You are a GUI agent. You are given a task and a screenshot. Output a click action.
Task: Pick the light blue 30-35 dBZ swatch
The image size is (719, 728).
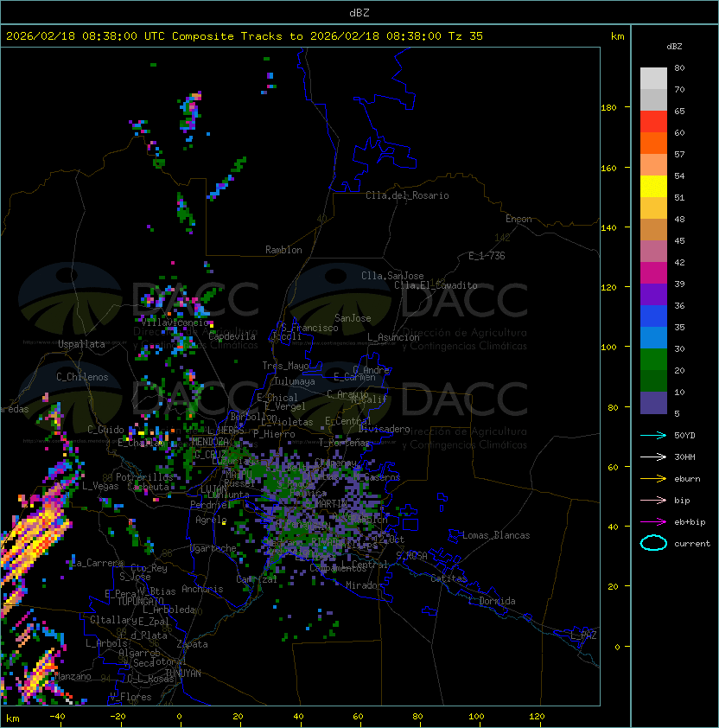653,337
